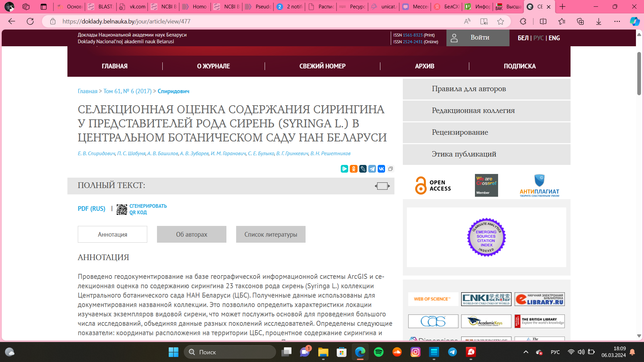Open Instagram from the taskbar

point(416,352)
